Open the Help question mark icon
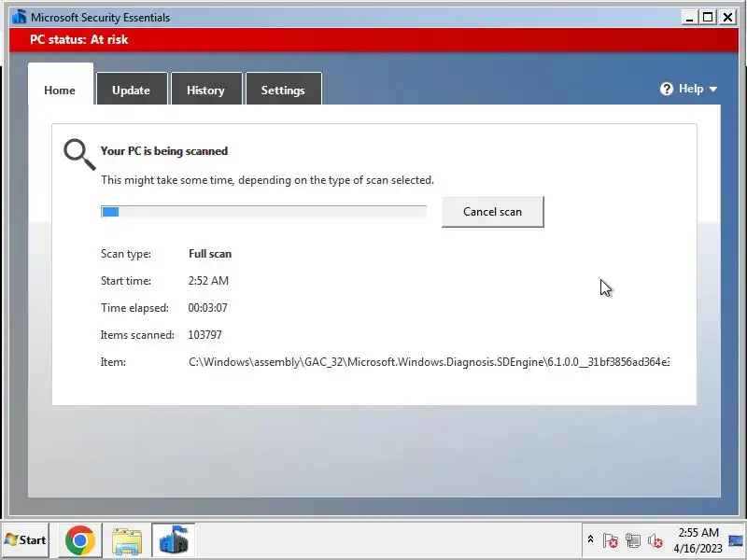This screenshot has height=560, width=747. click(667, 89)
